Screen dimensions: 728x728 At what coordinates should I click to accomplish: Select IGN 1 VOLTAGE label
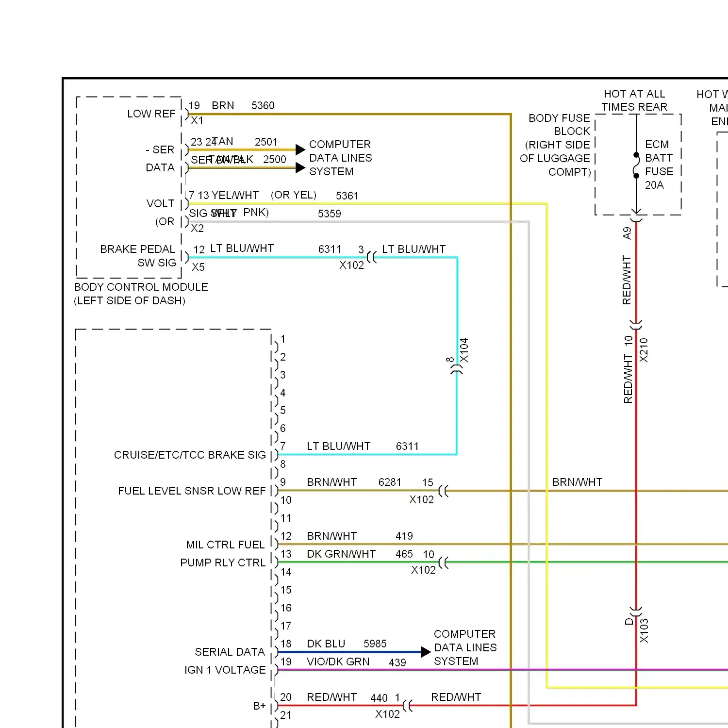[x=225, y=670]
